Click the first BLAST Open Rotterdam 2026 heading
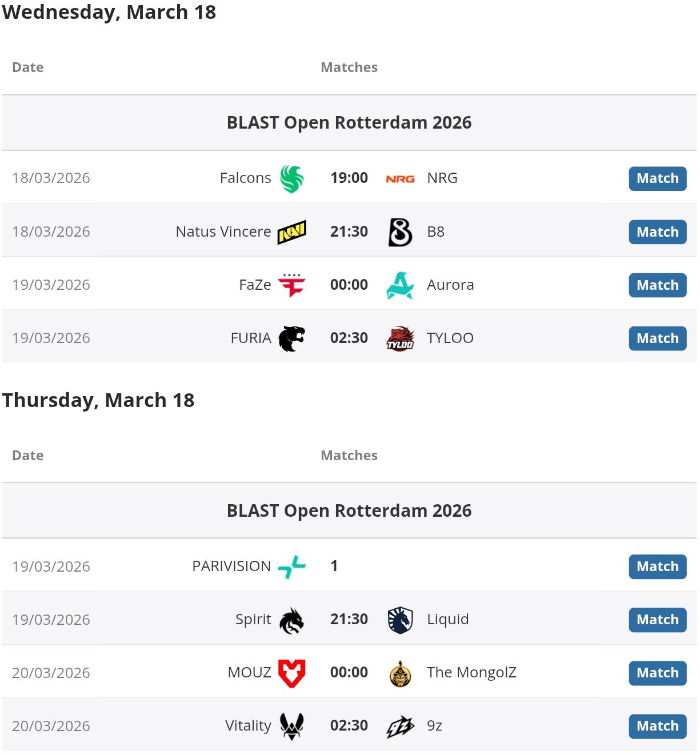700x754 pixels. coord(349,122)
